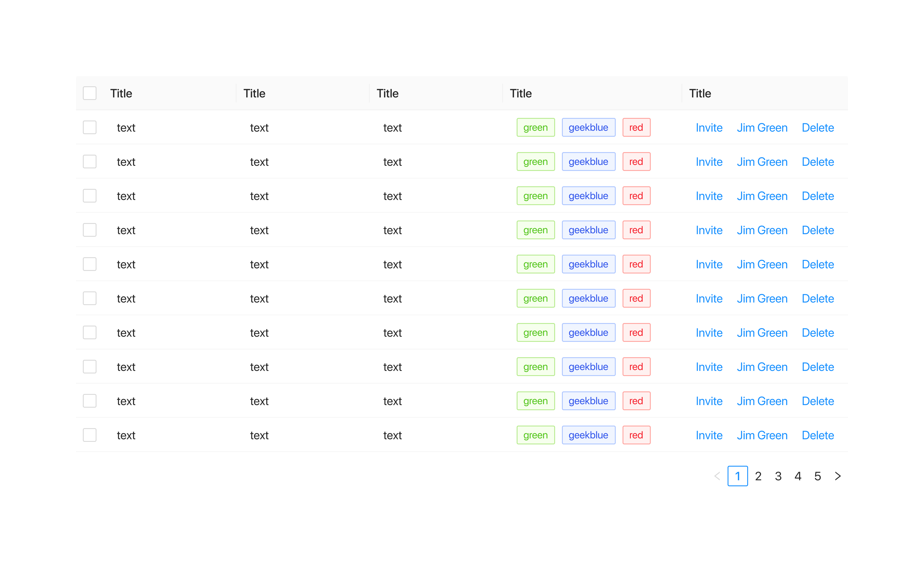Check the eighth row's checkbox

(x=90, y=367)
